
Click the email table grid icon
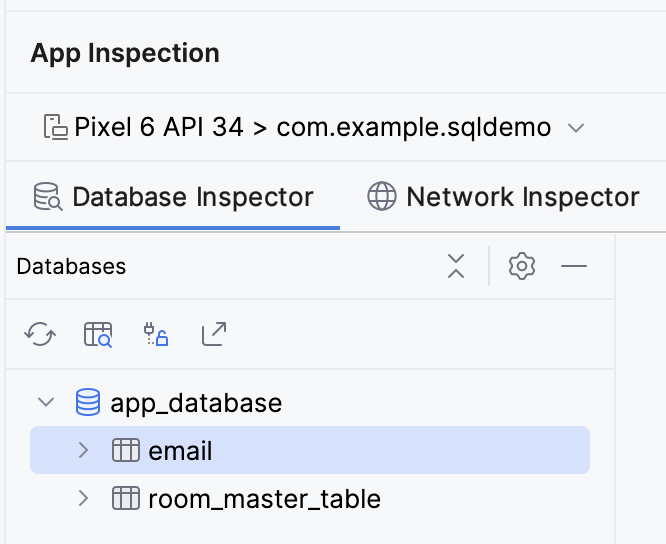pyautogui.click(x=125, y=451)
